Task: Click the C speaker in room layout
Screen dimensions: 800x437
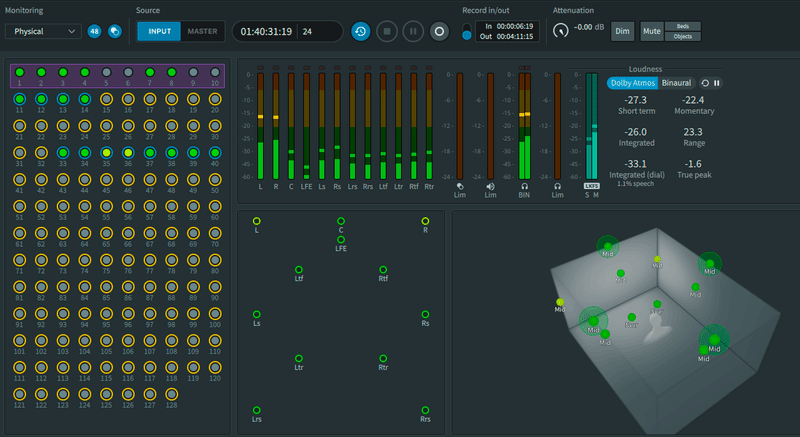Action: click(x=341, y=221)
